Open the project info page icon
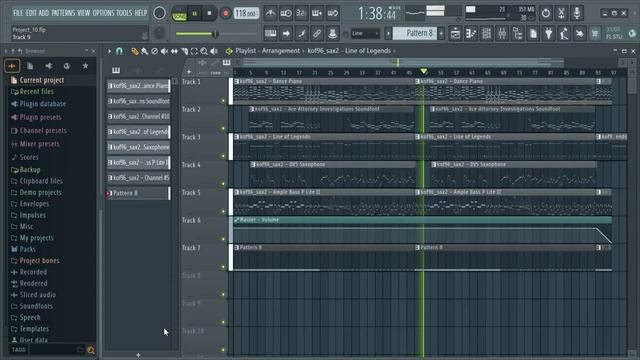640x360 pixels. tap(533, 33)
